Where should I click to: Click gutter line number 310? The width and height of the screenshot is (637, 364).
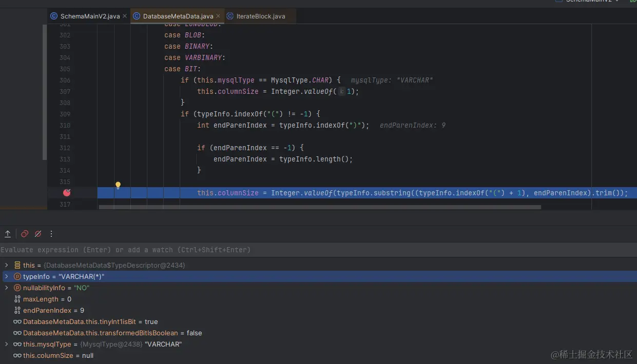click(x=65, y=125)
